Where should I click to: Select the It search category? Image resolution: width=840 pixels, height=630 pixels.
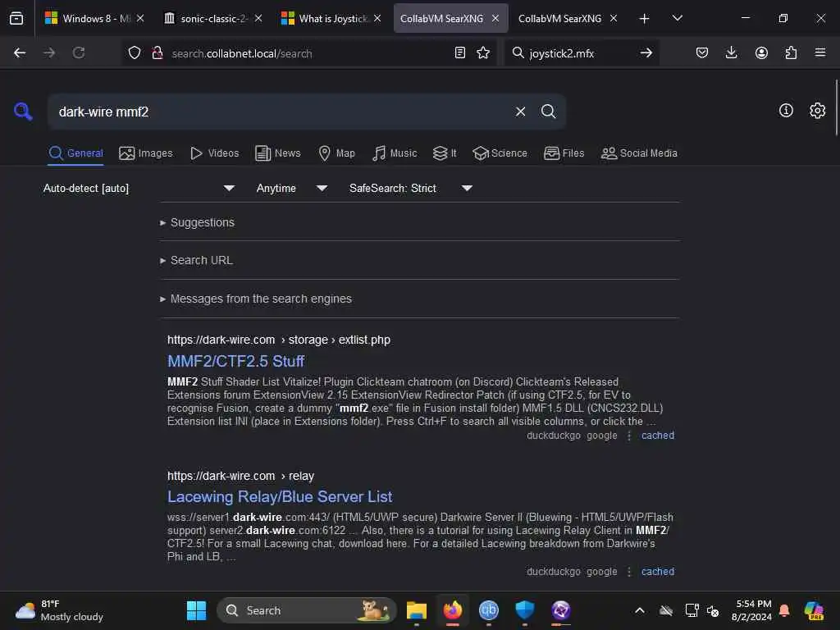[445, 153]
